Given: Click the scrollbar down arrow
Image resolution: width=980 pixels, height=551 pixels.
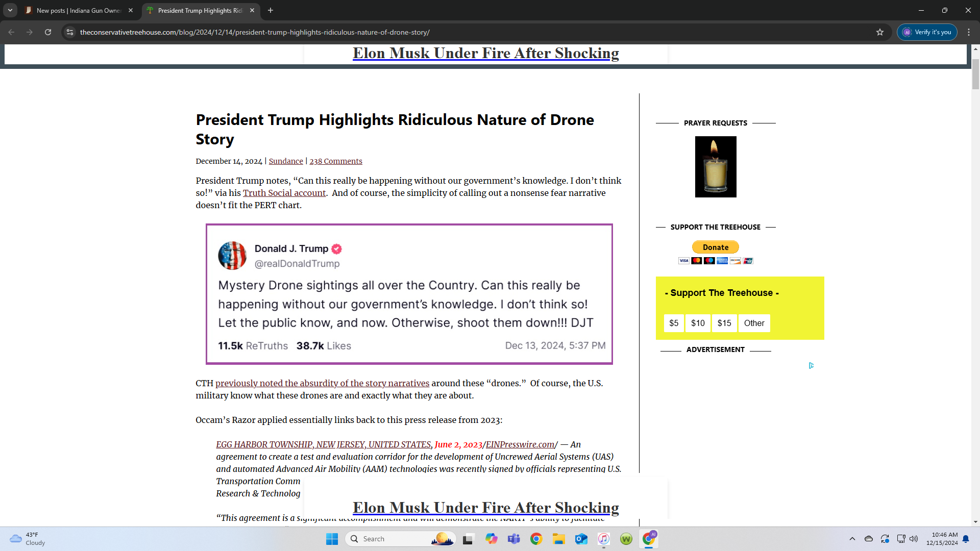Looking at the screenshot, I should [975, 522].
